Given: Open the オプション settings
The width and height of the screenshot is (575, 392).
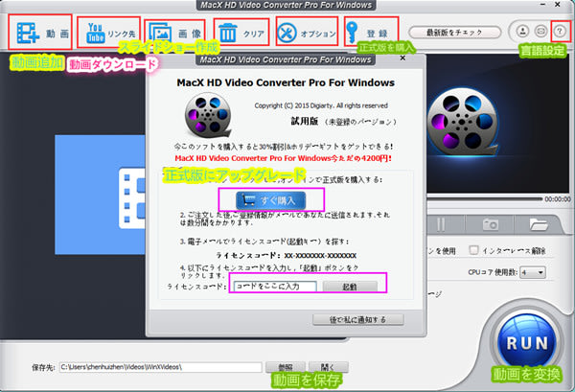Looking at the screenshot, I should (307, 33).
